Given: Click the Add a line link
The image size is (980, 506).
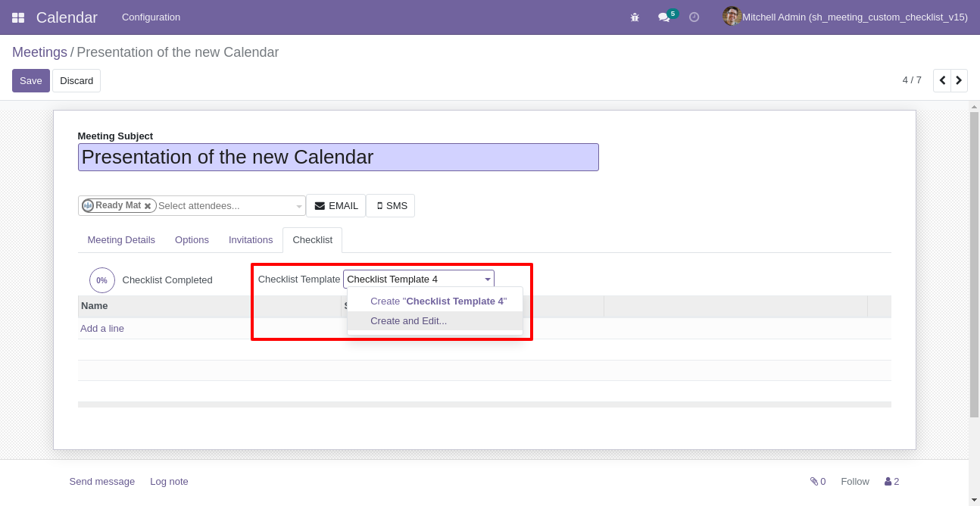Looking at the screenshot, I should (x=102, y=329).
